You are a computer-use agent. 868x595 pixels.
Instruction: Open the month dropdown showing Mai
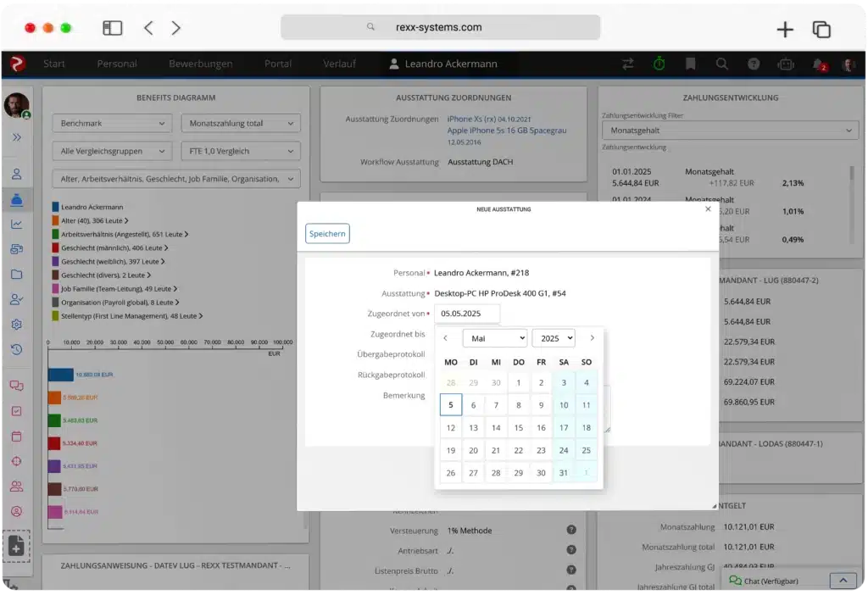494,338
